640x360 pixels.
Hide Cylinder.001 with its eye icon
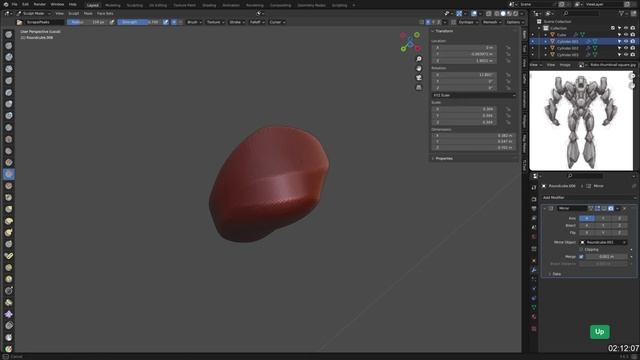[x=626, y=42]
